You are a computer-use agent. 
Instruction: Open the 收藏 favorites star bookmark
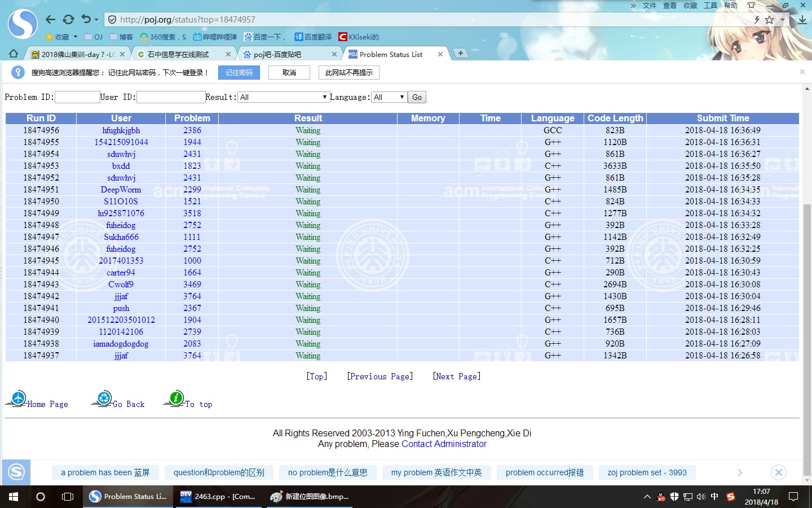coord(58,37)
